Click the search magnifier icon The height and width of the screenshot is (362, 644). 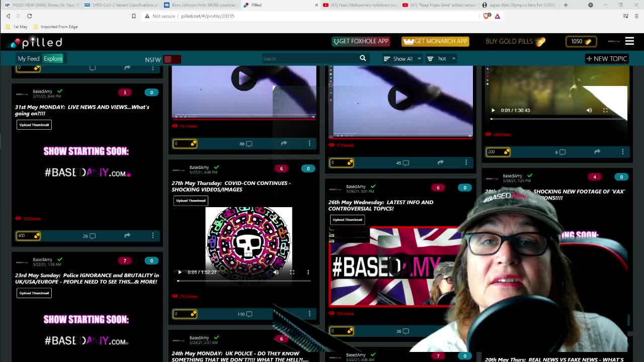tap(362, 58)
